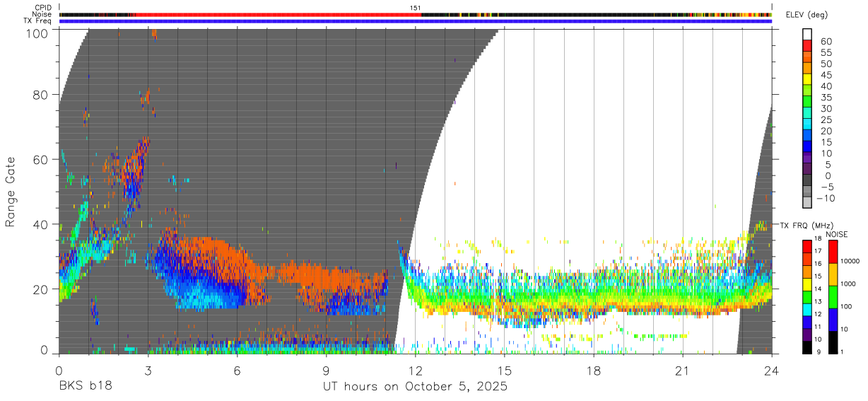Click the BKS b18 radar label
The width and height of the screenshot is (868, 401).
(x=85, y=387)
